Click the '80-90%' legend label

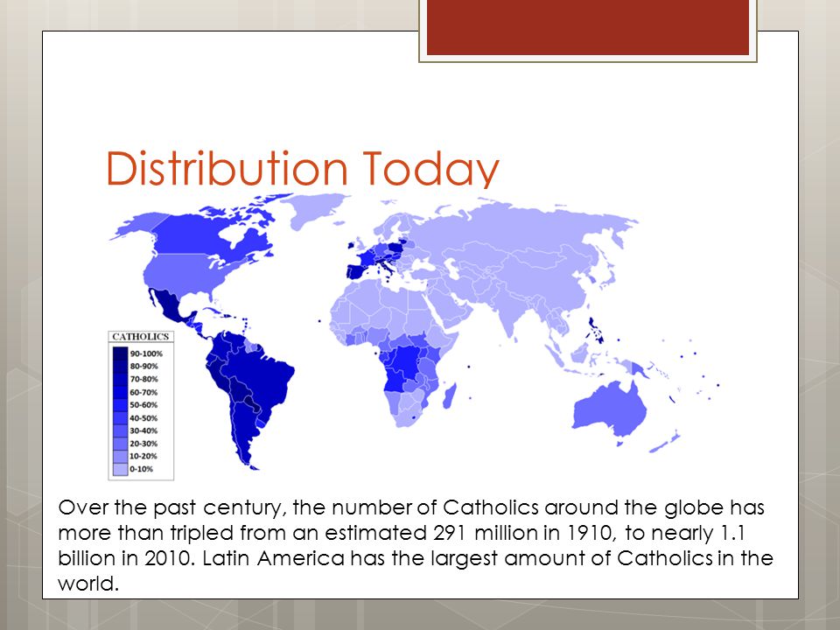pos(143,367)
